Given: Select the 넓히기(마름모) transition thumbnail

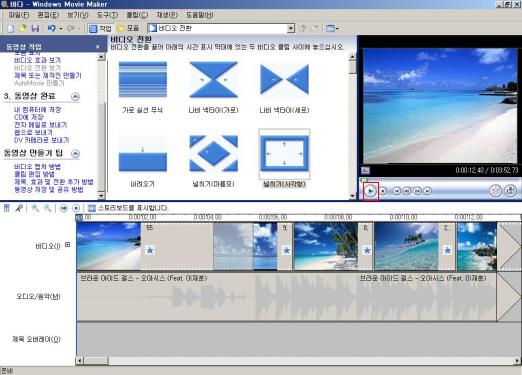Looking at the screenshot, I should (x=213, y=153).
